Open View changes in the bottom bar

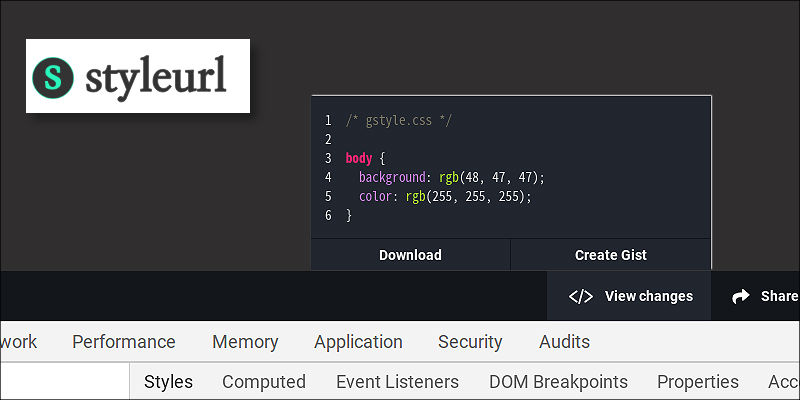pyautogui.click(x=629, y=296)
